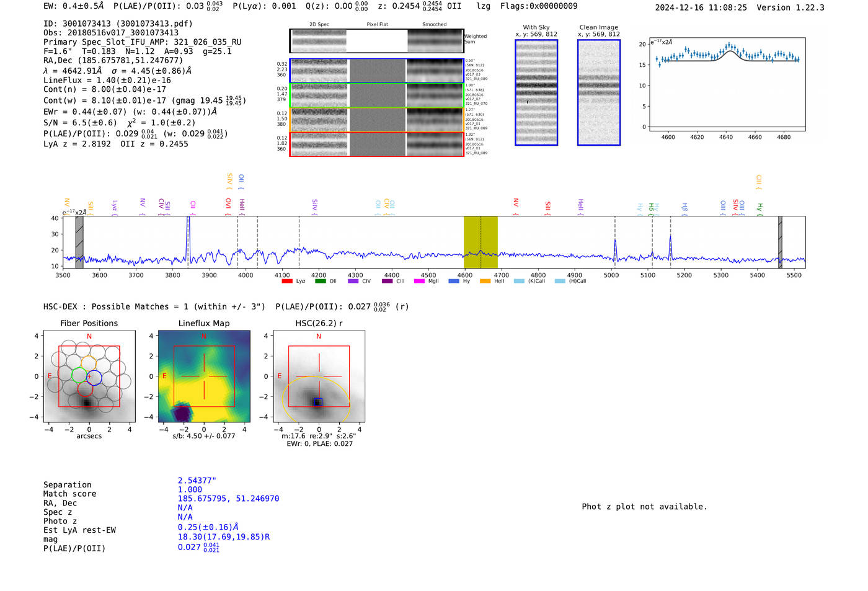868x591 pixels.
Task: Open the Fiber Positions image panel
Action: pos(89,376)
